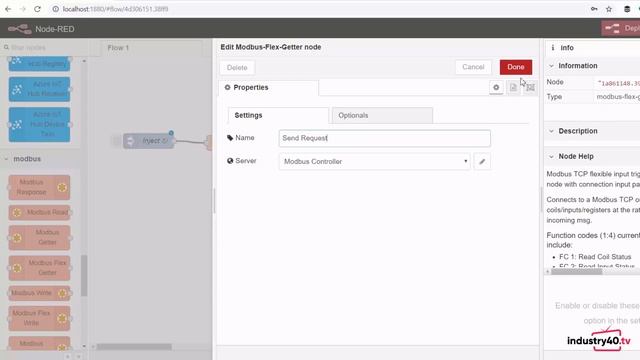Select Modbus Flex Write palette node
The height and width of the screenshot is (360, 640).
[39, 318]
